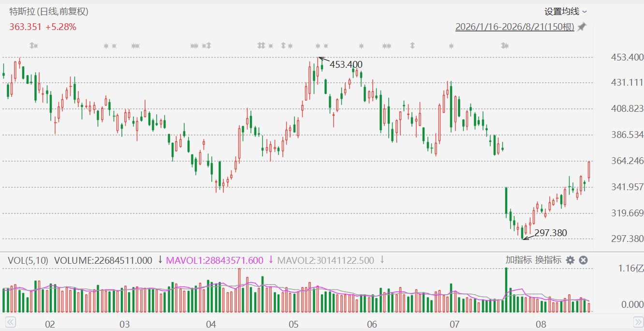Click the lone up-down arrow marker in June
The image size is (644, 331).
412,45
